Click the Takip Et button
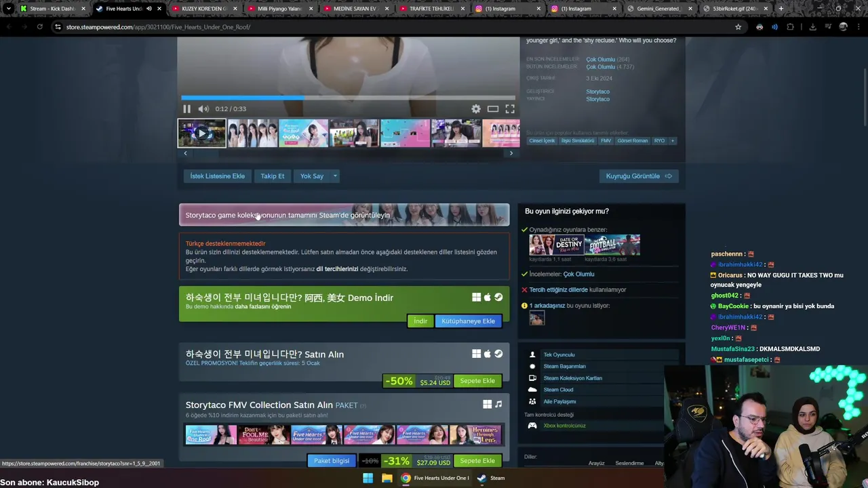 (x=273, y=176)
